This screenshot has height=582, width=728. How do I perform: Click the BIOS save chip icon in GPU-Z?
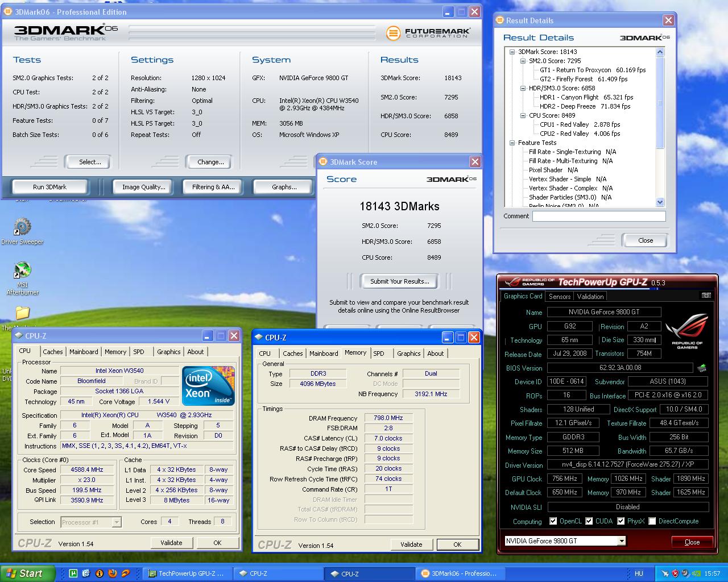702,368
